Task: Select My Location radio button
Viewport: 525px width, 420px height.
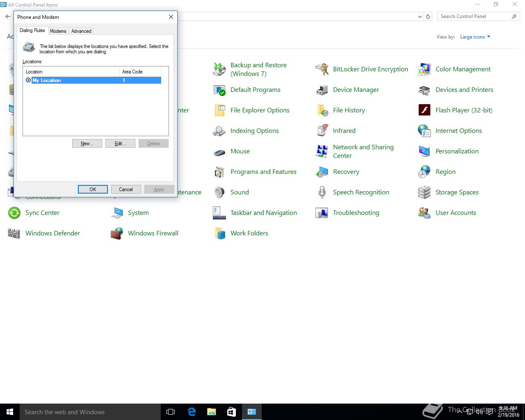Action: (28, 80)
